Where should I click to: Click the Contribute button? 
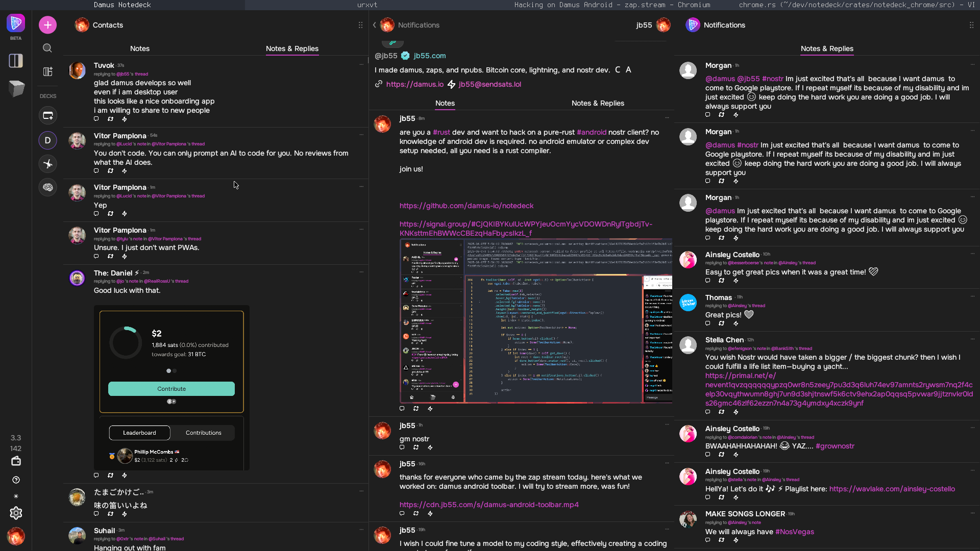pos(171,389)
